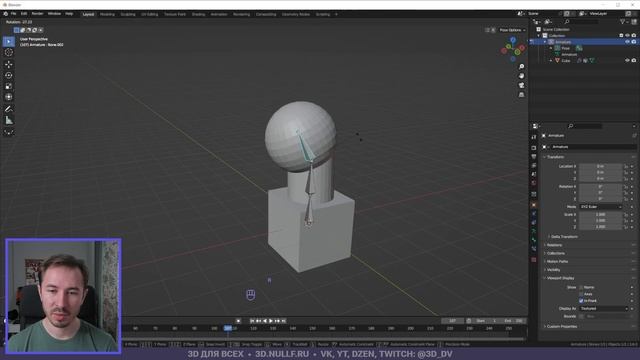Open the rotation Mode XYZ Euler dropdown
Image resolution: width=640 pixels, height=360 pixels.
(600, 207)
